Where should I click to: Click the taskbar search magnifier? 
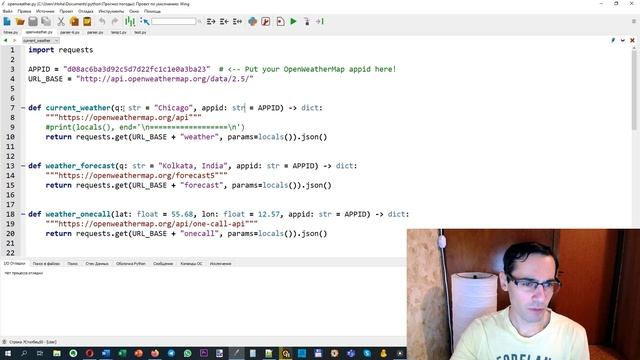tap(24, 353)
